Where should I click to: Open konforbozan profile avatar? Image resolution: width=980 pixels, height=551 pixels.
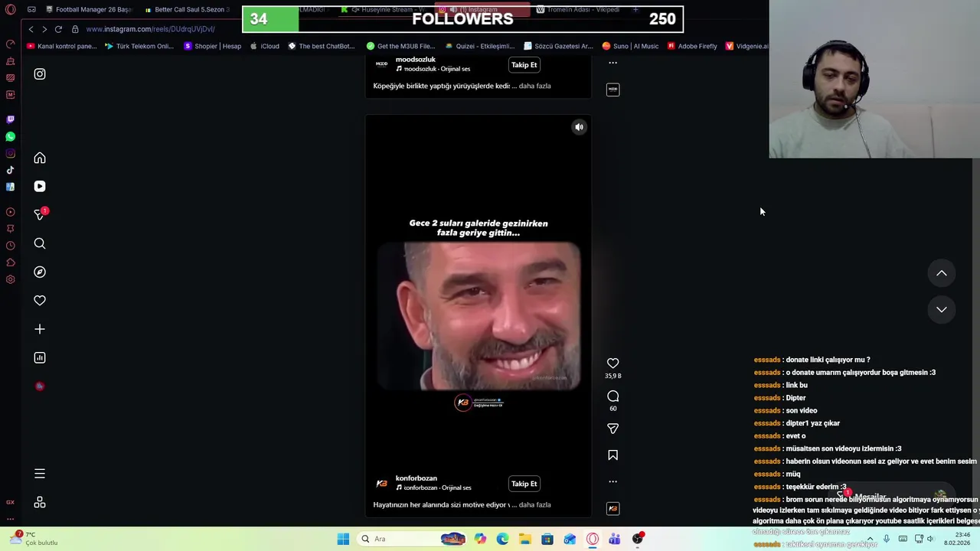click(x=381, y=484)
